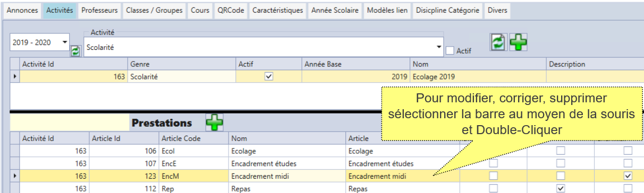Click the Nom header in activity grid
Image resolution: width=644 pixels, height=193 pixels.
(478, 64)
